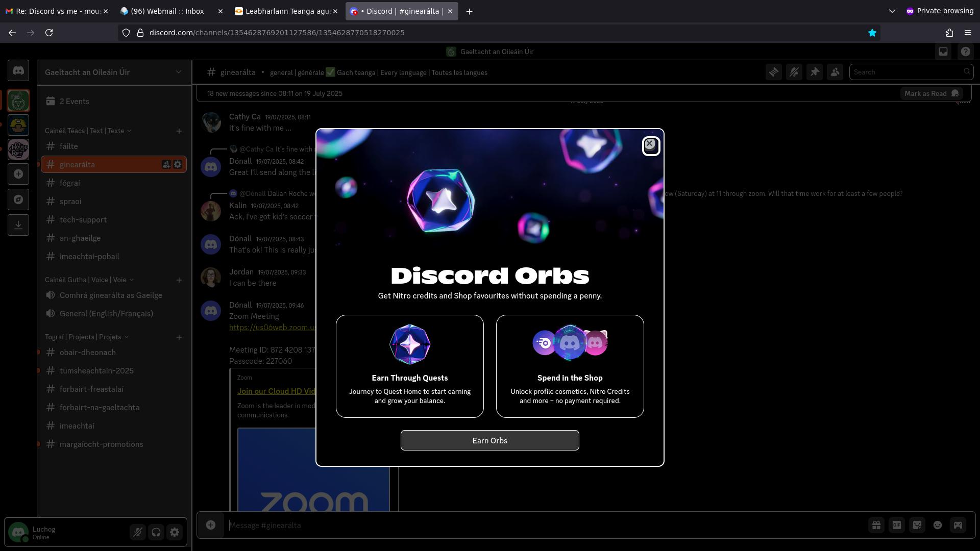Open Discover servers compass icon
This screenshot has width=980, height=551.
18,199
